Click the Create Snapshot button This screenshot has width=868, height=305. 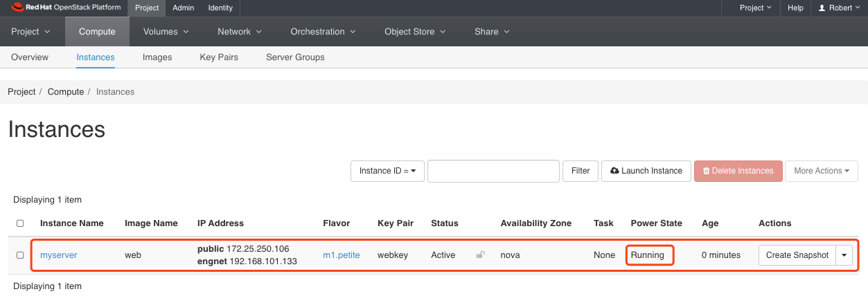coord(797,255)
